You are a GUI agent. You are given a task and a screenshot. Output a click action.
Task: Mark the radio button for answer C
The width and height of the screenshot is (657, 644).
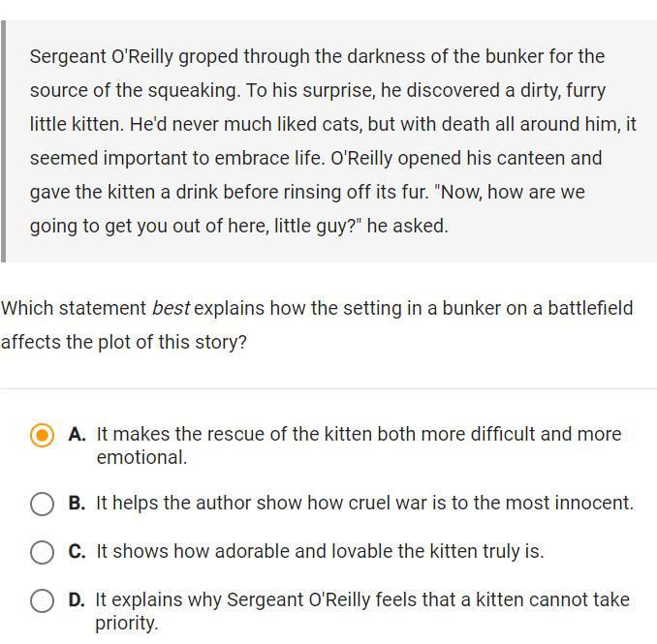[42, 552]
